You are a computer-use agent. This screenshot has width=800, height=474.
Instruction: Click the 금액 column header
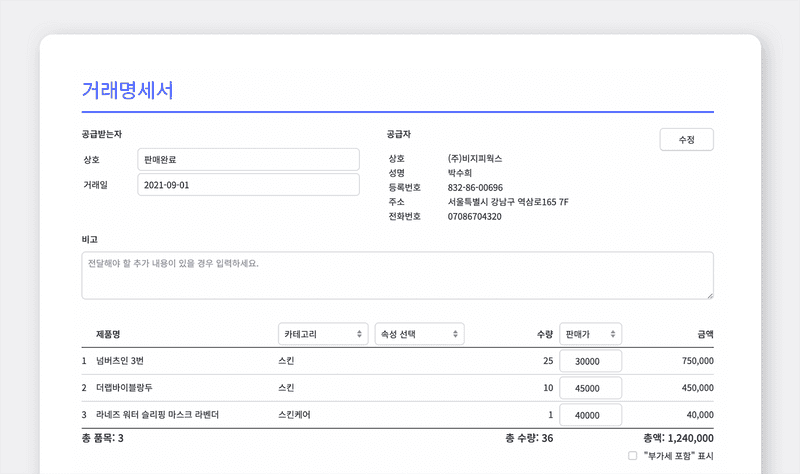[x=704, y=334]
